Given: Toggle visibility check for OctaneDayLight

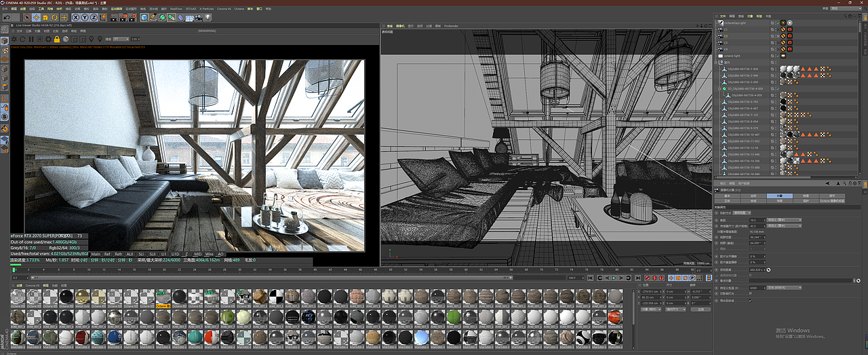Looking at the screenshot, I should coord(778,23).
